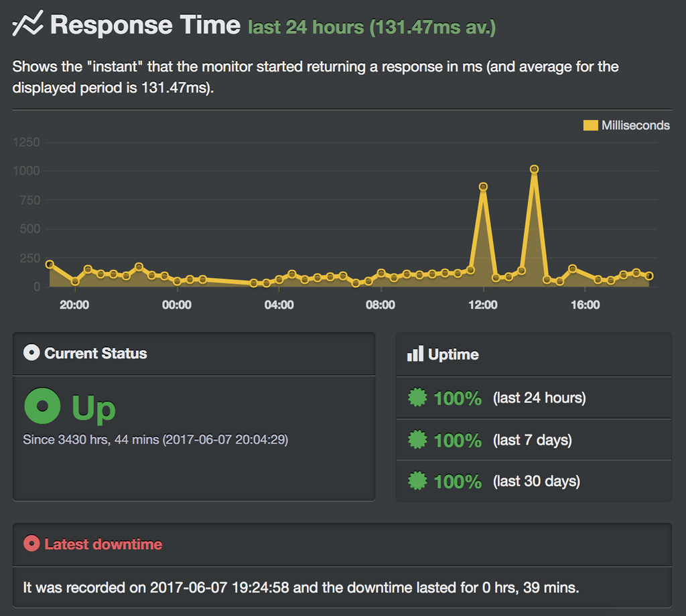Click the 100% last 7 days percentage

tap(458, 441)
